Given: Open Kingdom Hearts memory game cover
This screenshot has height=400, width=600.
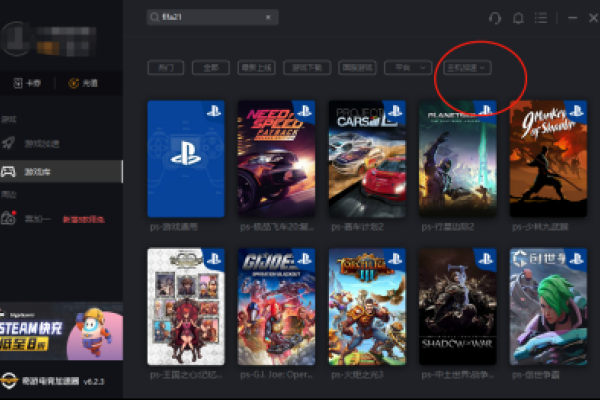Looking at the screenshot, I should coord(186,307).
